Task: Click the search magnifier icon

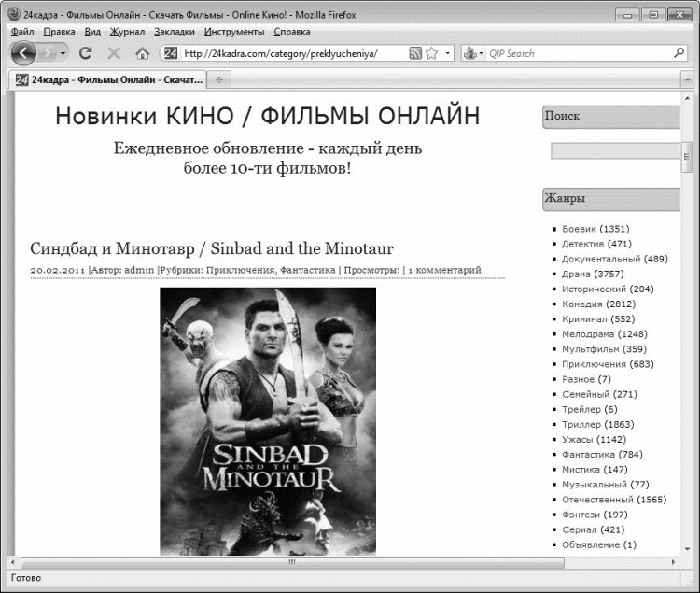Action: coord(679,53)
